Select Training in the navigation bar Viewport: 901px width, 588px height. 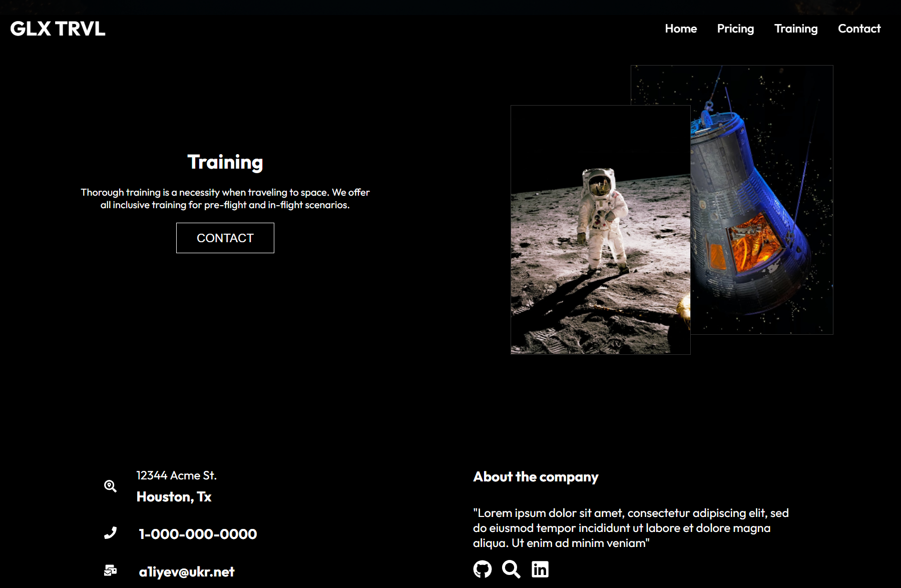click(796, 29)
